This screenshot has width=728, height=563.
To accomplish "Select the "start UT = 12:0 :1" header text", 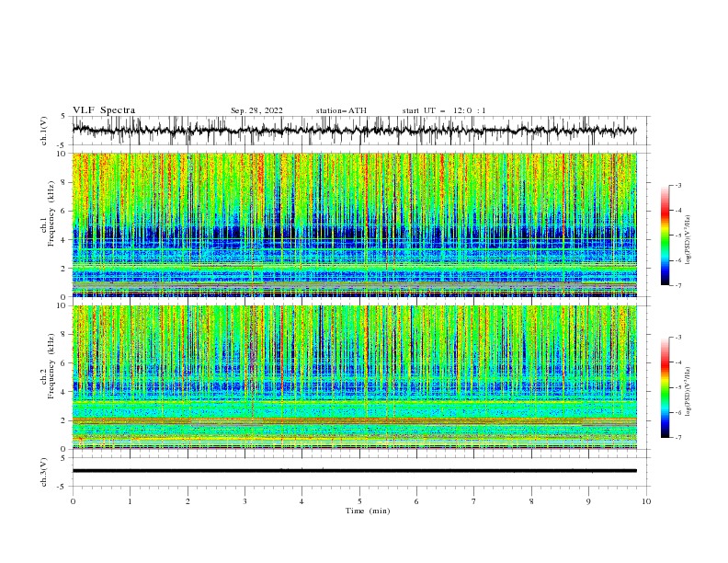I will pos(444,110).
